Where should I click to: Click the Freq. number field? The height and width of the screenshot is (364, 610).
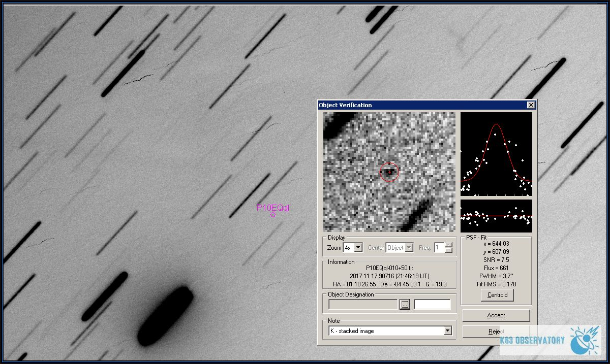(x=439, y=248)
